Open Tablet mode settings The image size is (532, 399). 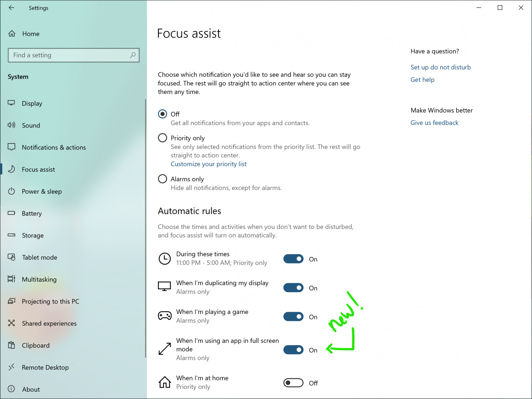coord(40,257)
